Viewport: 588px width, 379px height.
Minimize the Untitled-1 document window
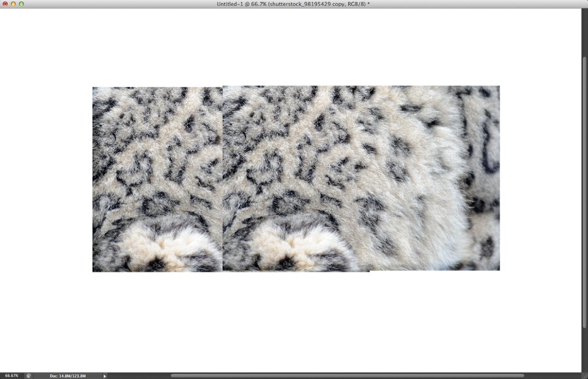(13, 4)
